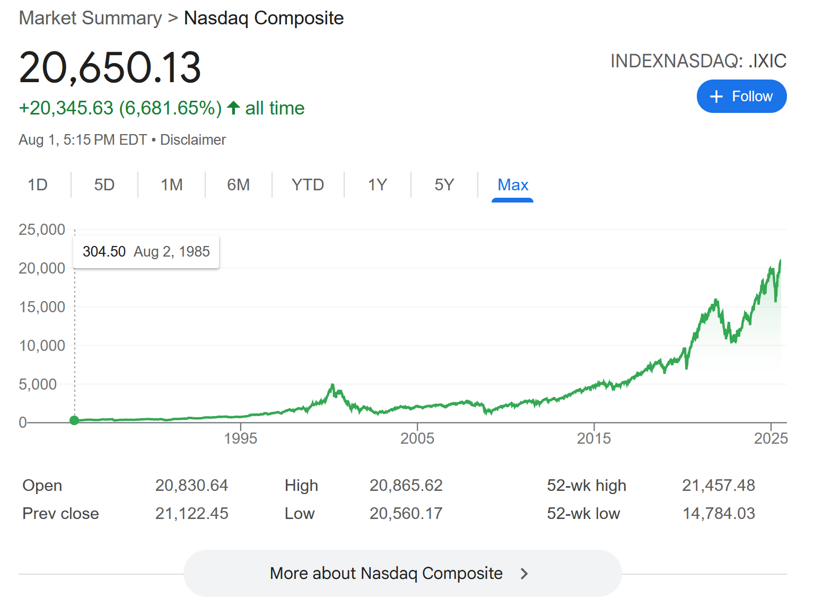Select the 5D time range tab

point(104,185)
